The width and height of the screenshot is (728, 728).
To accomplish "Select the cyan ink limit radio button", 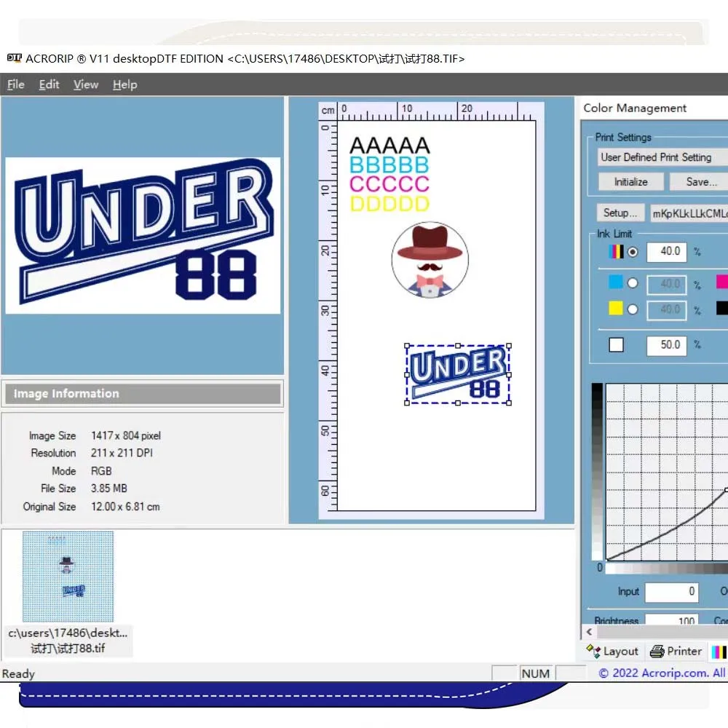I will [x=633, y=283].
